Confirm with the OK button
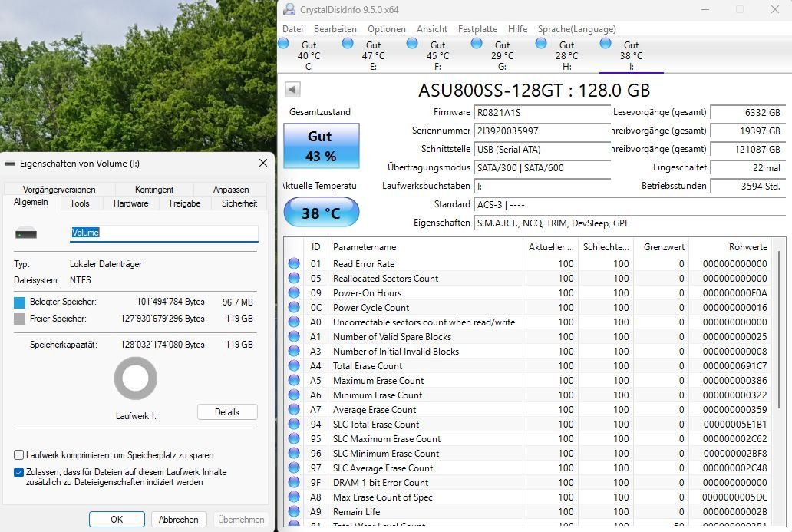This screenshot has width=792, height=532. [117, 520]
